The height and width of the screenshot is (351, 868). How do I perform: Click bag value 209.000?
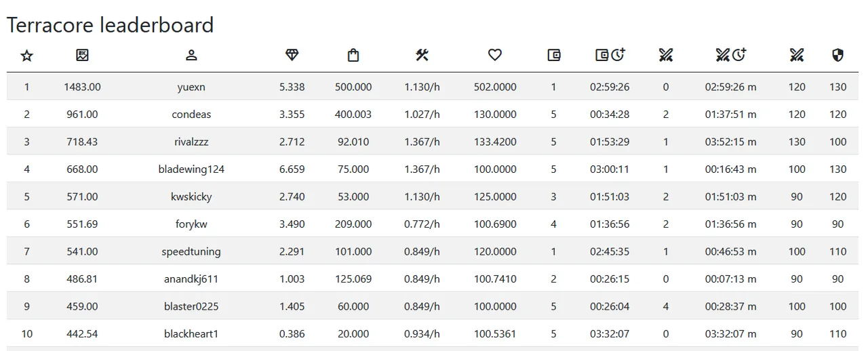[353, 224]
